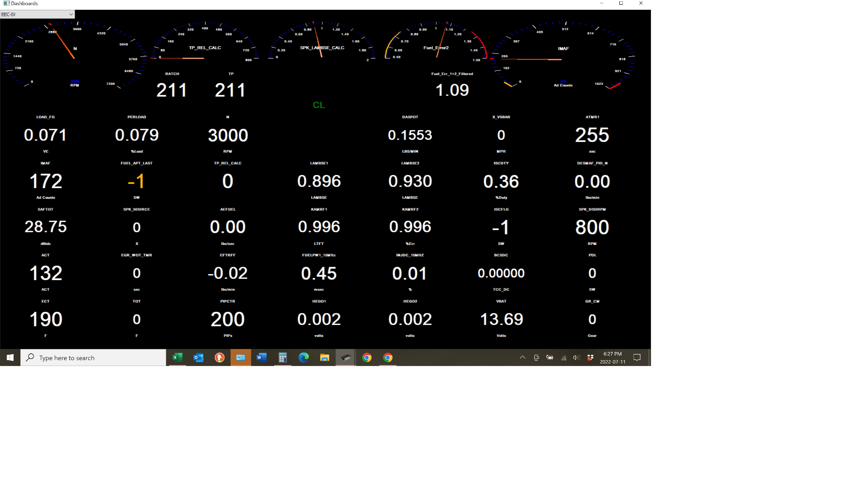The width and height of the screenshot is (868, 488).
Task: Open File Explorer folder icon
Action: tap(325, 357)
